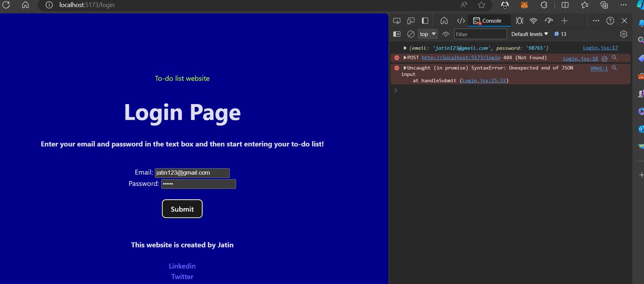Screen dimensions: 644x284
Task: Create a live expression with eye icon
Action: (445, 34)
